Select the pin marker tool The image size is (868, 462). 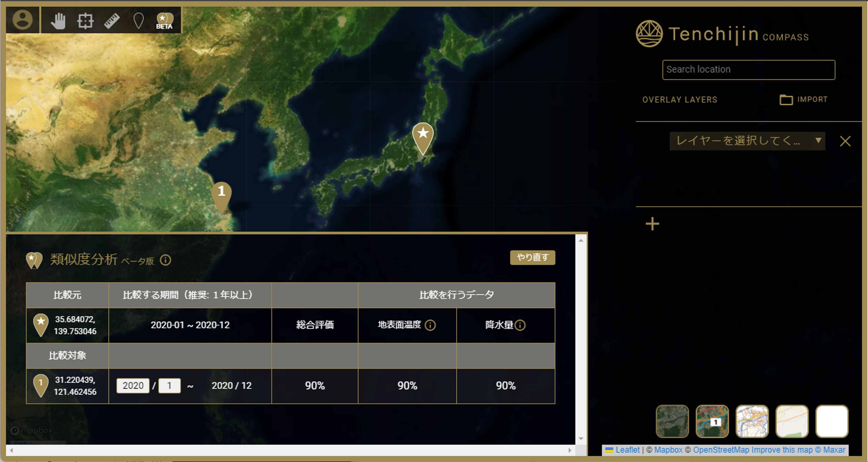[x=138, y=21]
